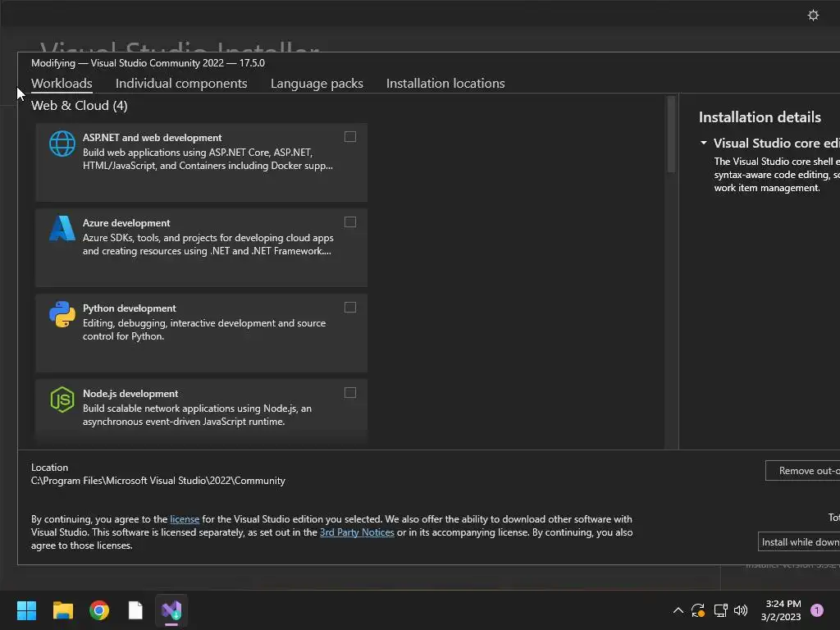Open the volume speaker tray icon

(741, 610)
